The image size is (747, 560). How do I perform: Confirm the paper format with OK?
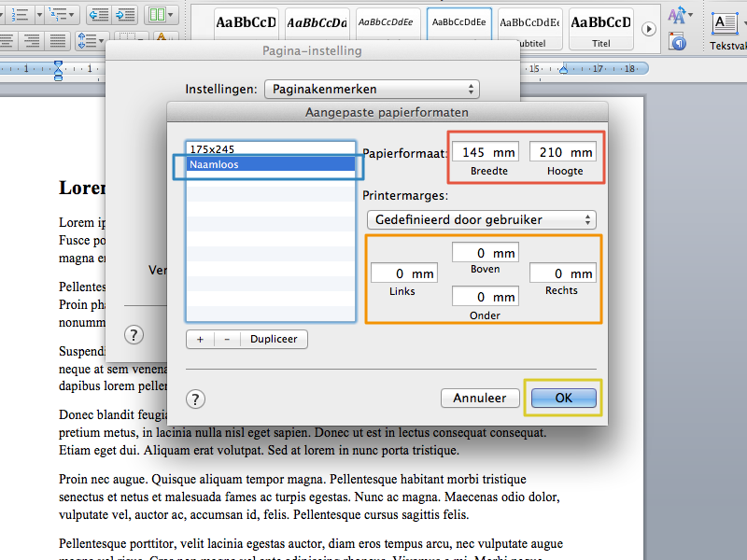pos(564,399)
